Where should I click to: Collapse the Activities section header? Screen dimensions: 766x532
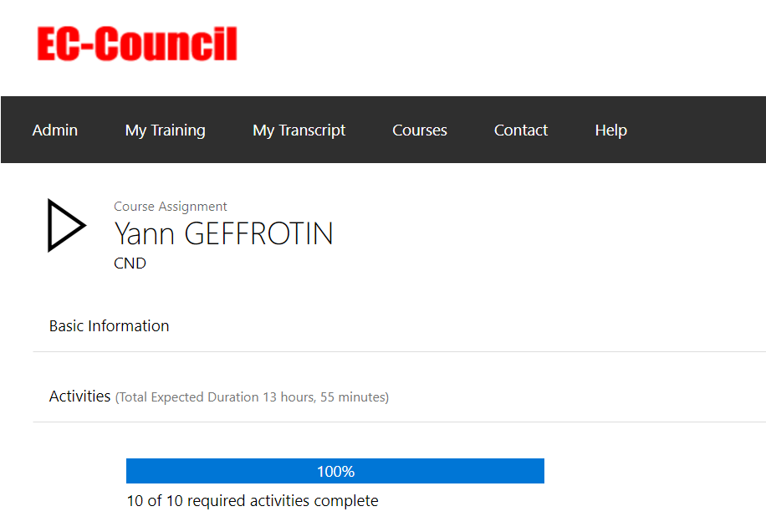pos(399,396)
